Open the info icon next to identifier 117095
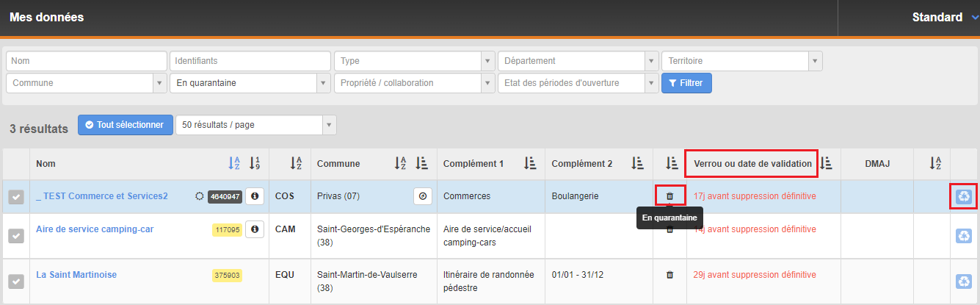Screen dimensions: 980x305 pos(255,229)
